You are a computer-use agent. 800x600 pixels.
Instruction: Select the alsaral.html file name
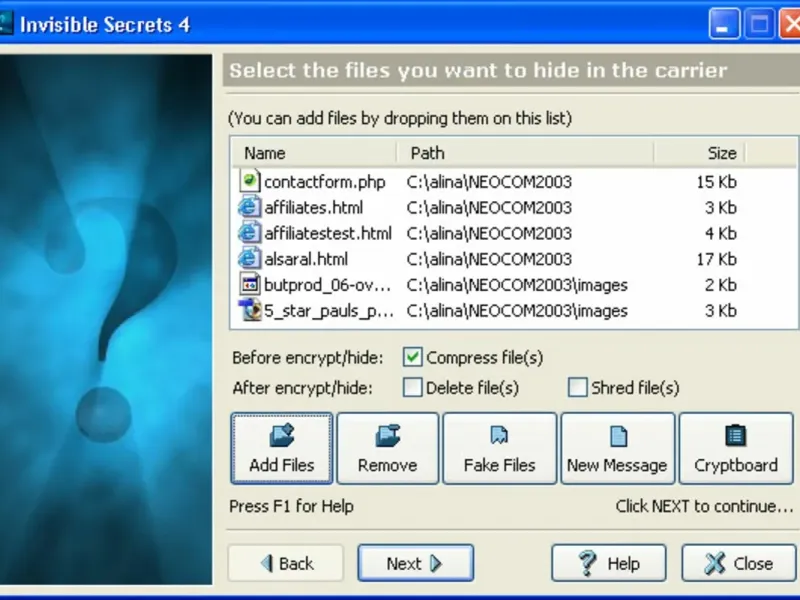(306, 259)
